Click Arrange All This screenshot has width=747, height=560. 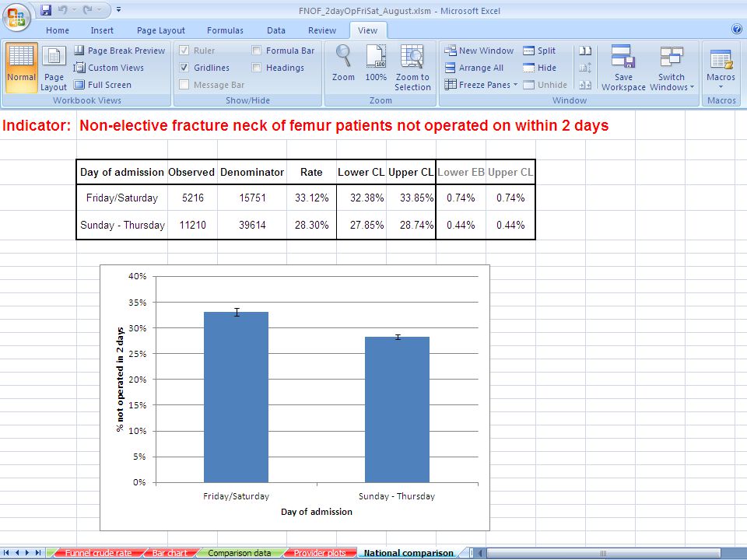tap(474, 68)
